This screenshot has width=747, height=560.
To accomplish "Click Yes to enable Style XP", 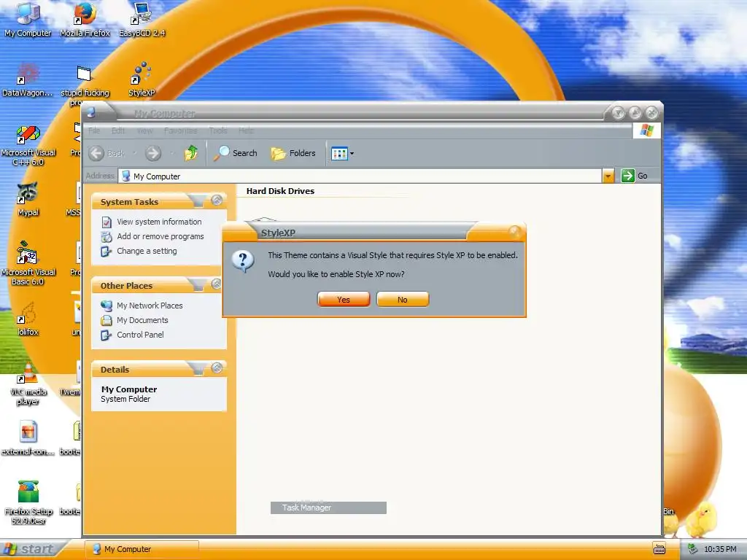I will coord(344,300).
